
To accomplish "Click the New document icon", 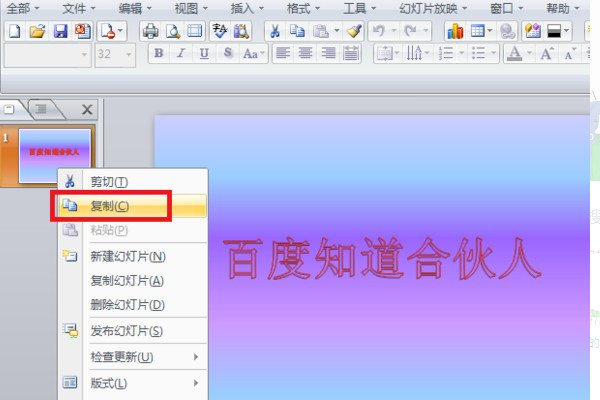I will (x=14, y=31).
